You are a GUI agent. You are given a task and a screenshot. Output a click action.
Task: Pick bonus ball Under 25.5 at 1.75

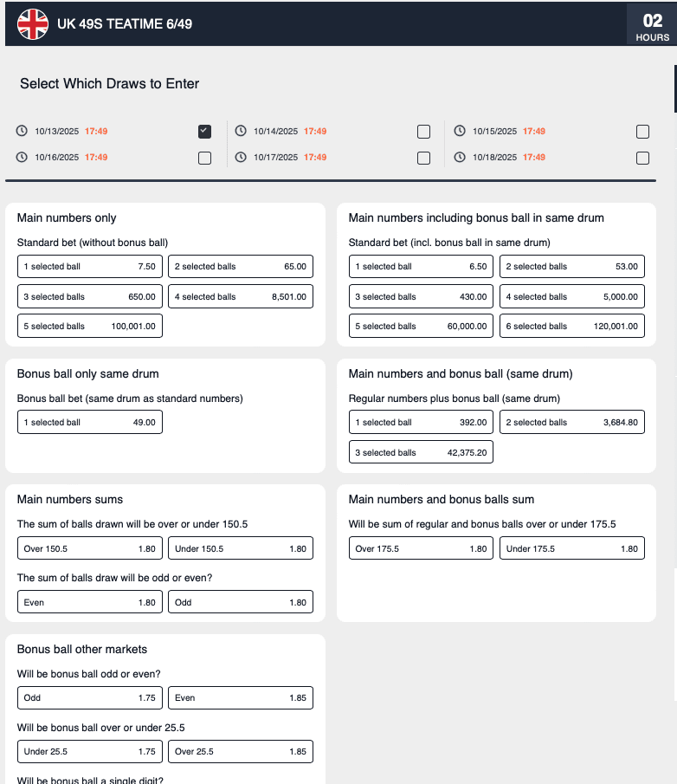90,751
